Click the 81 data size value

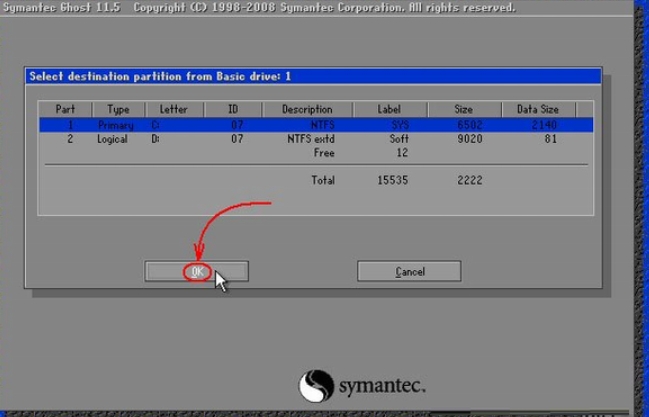click(550, 139)
